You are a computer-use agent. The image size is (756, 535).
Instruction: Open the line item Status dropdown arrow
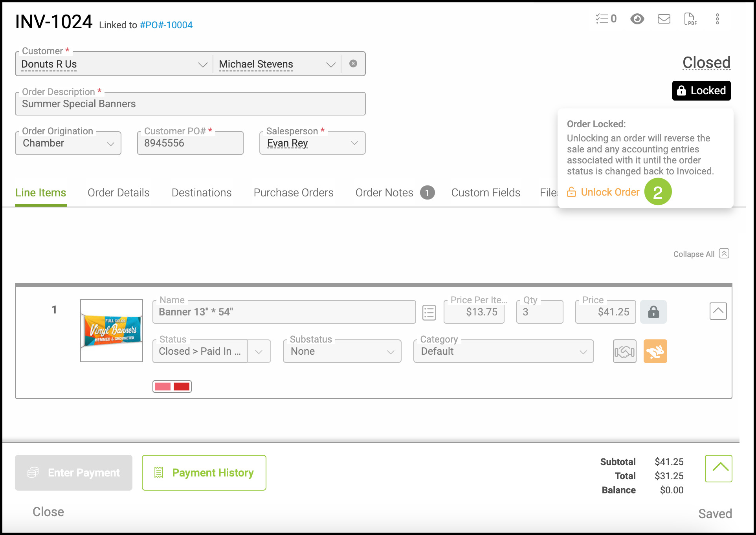pos(259,352)
